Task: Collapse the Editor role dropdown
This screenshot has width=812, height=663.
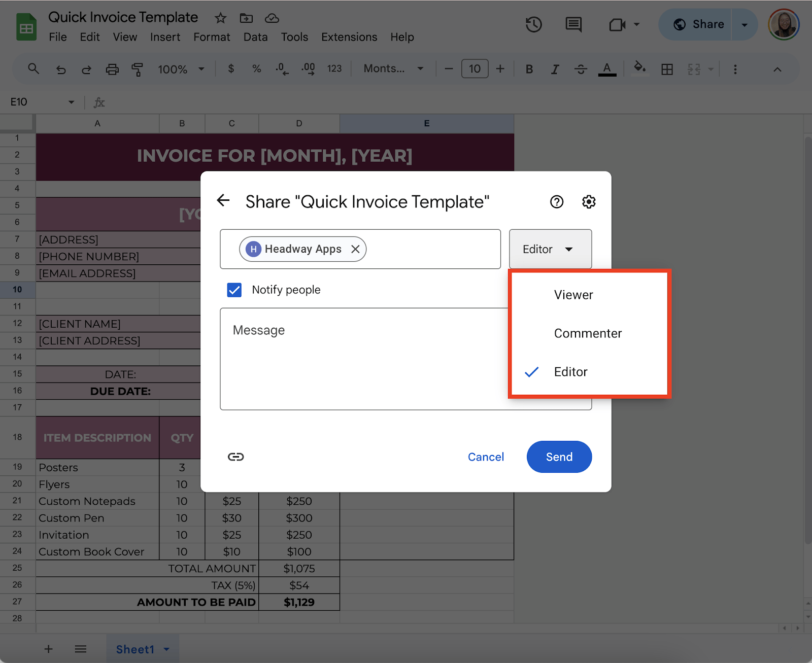Action: click(550, 249)
